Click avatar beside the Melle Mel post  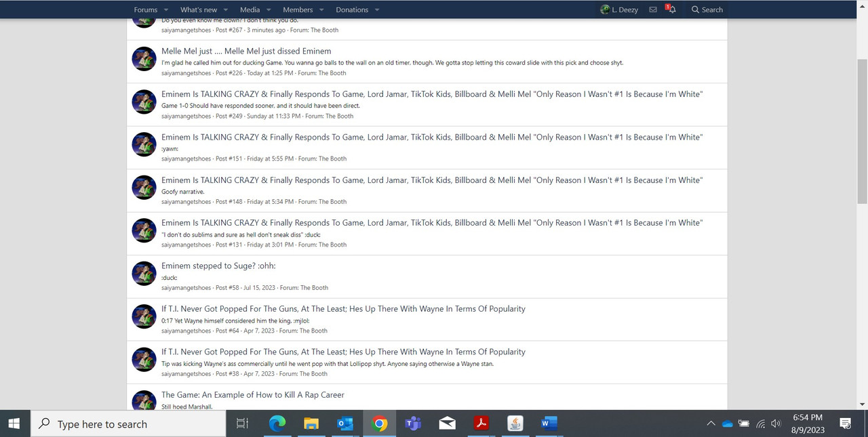(144, 59)
